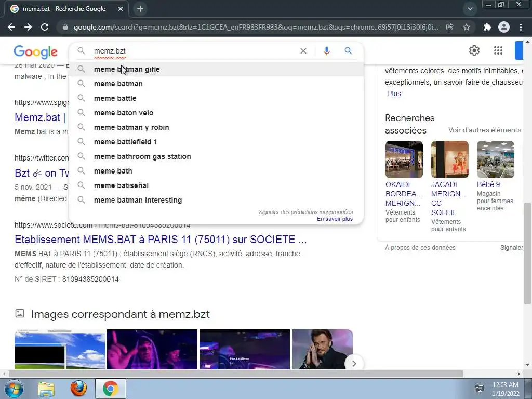Click the address bar URL

tap(255, 27)
